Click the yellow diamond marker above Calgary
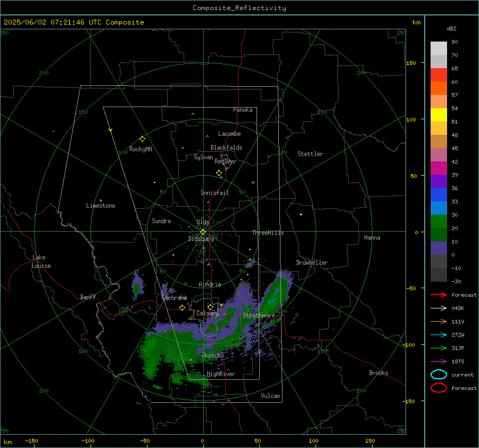 pos(210,307)
